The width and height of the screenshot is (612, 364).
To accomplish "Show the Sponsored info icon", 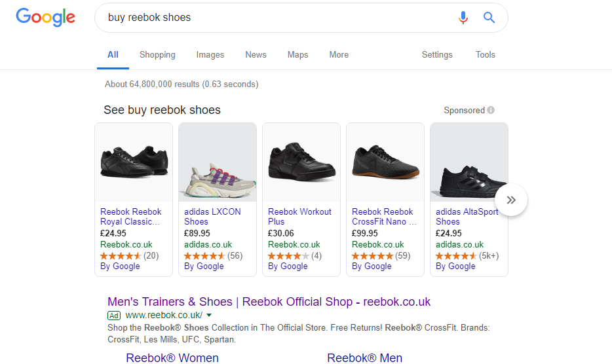I will 491,110.
